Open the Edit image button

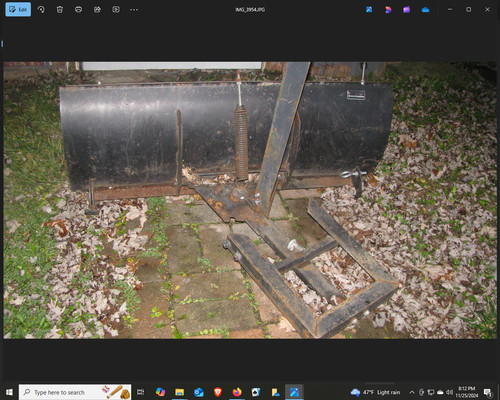(x=18, y=9)
